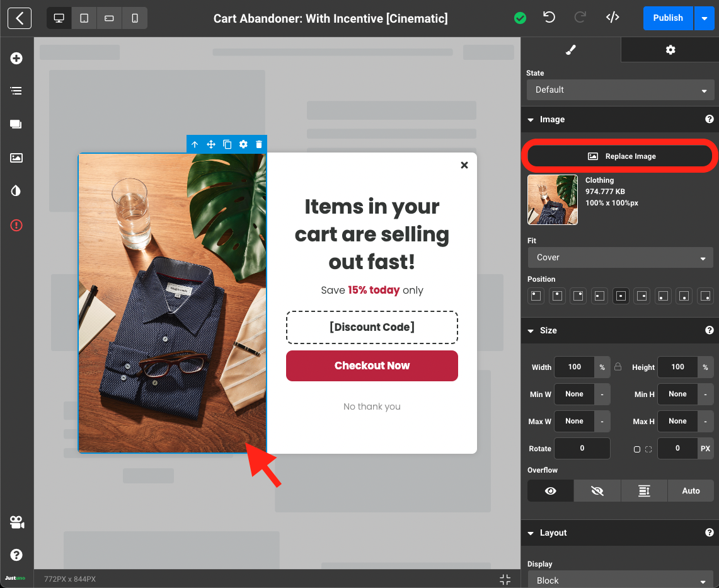Screen dimensions: 719x588
Task: Delete selected image with trash icon
Action: (x=259, y=144)
